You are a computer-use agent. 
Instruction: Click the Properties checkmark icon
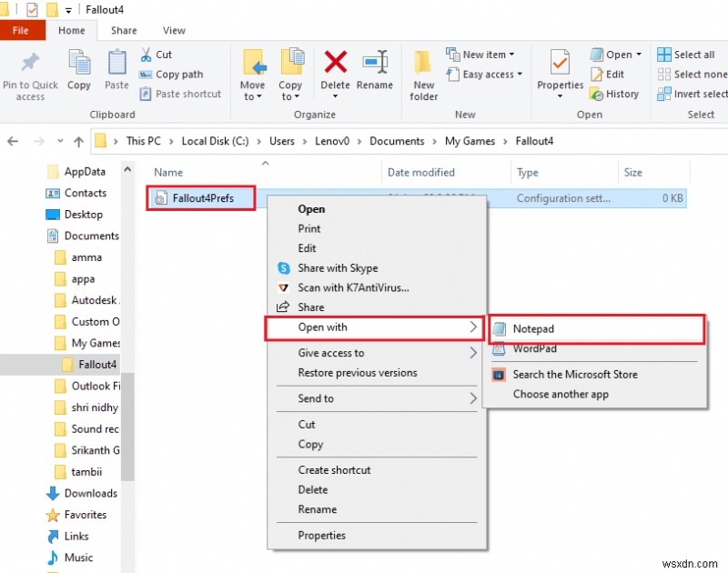coord(560,62)
